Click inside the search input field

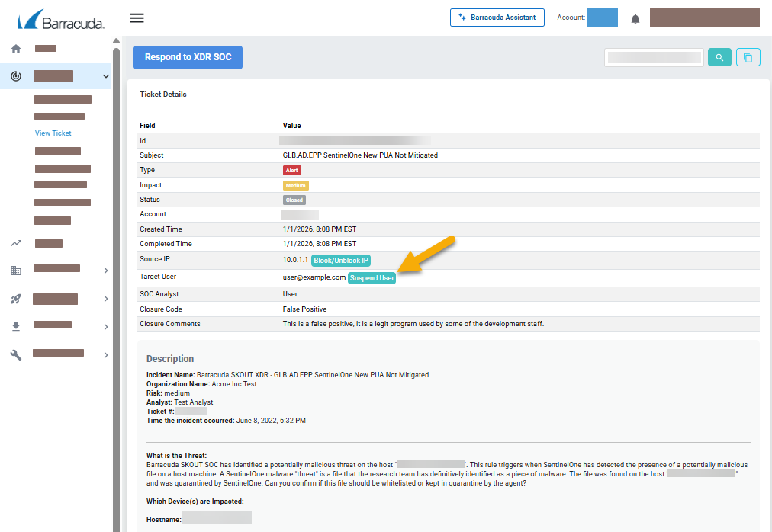654,56
